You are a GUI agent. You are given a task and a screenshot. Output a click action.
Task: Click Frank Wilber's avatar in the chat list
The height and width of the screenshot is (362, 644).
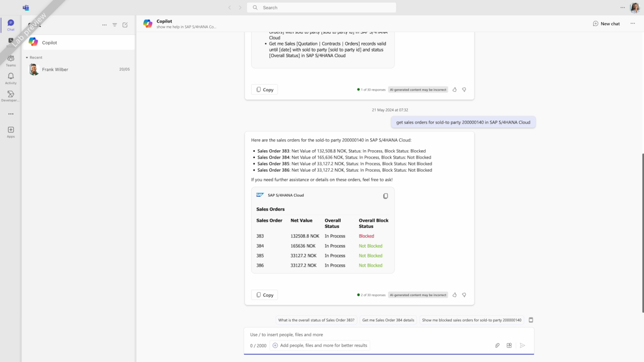[34, 69]
